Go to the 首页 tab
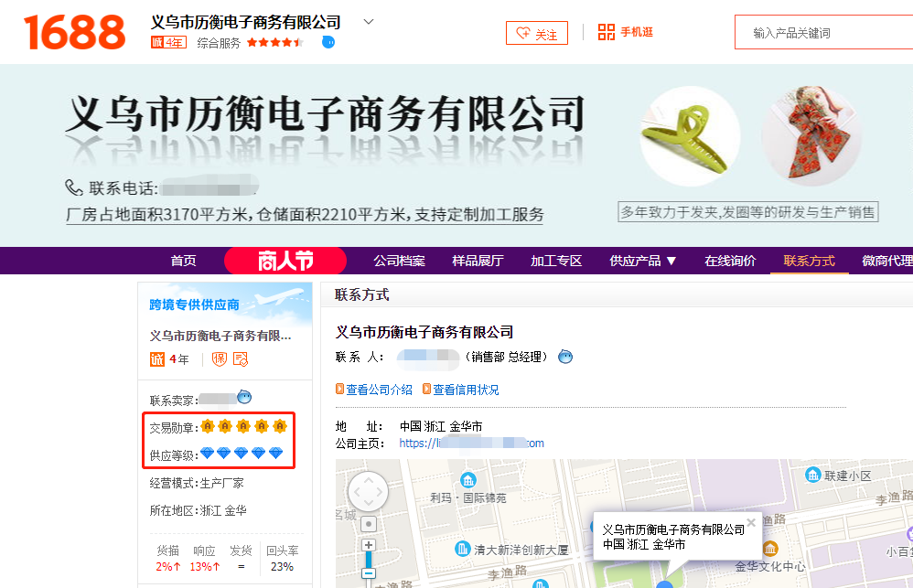 [183, 261]
